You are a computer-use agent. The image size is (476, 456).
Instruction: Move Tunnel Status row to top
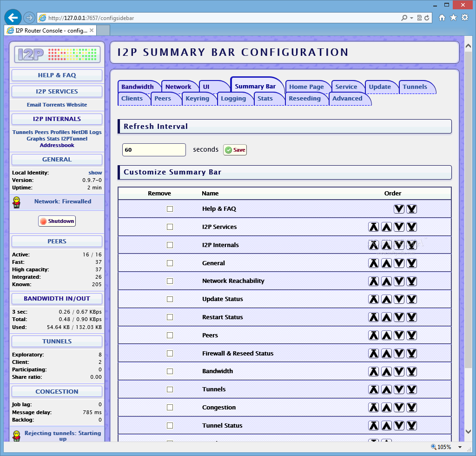click(x=374, y=426)
